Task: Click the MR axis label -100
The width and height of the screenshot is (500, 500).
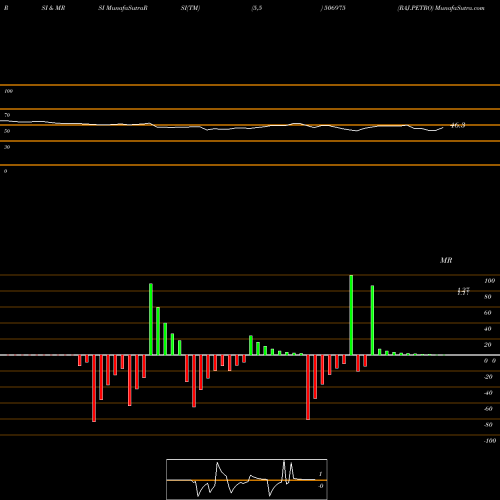Action: tap(490, 441)
